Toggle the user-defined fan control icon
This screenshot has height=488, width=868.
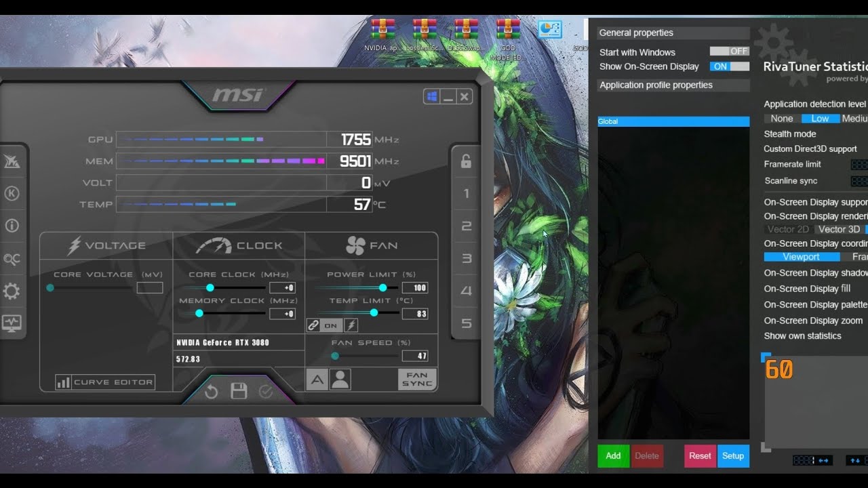pos(340,380)
